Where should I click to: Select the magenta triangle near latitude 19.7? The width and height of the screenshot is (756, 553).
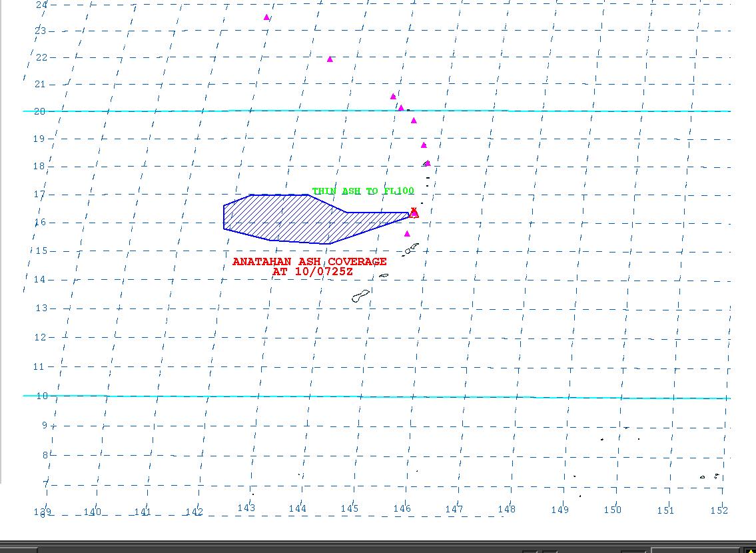(414, 121)
